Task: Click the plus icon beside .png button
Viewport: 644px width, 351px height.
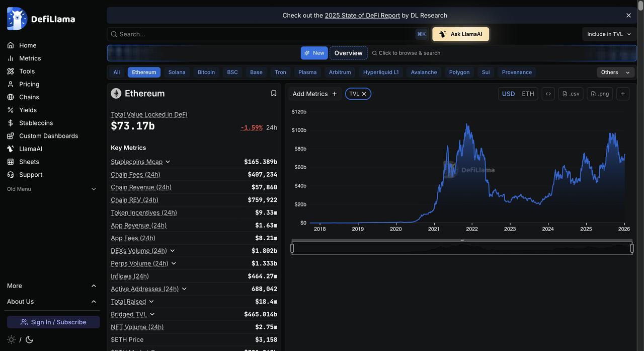Action: coord(622,94)
